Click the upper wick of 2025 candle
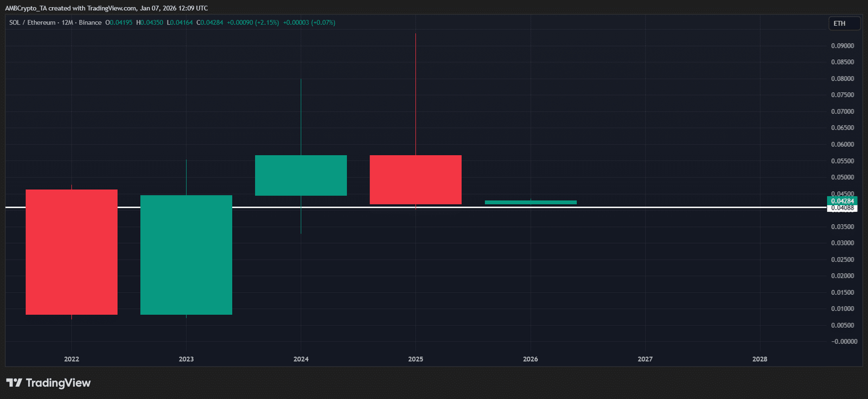The height and width of the screenshot is (399, 868). pos(416,92)
